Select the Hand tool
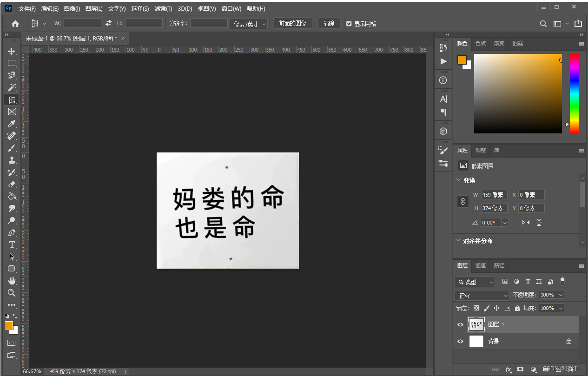Image resolution: width=588 pixels, height=376 pixels. coord(12,281)
